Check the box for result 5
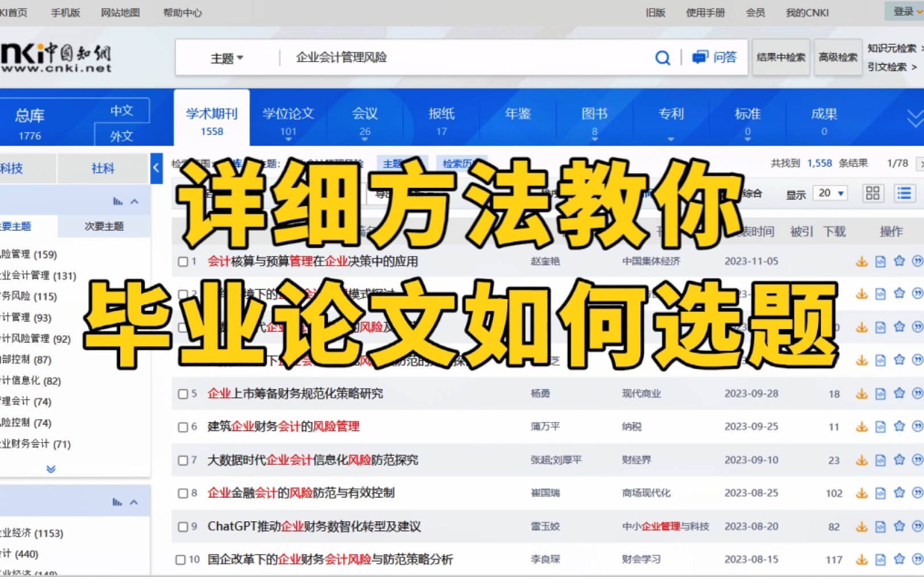The image size is (924, 577). tap(183, 394)
